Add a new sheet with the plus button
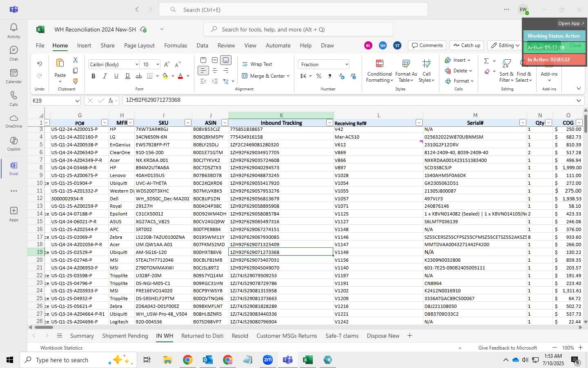 point(410,336)
